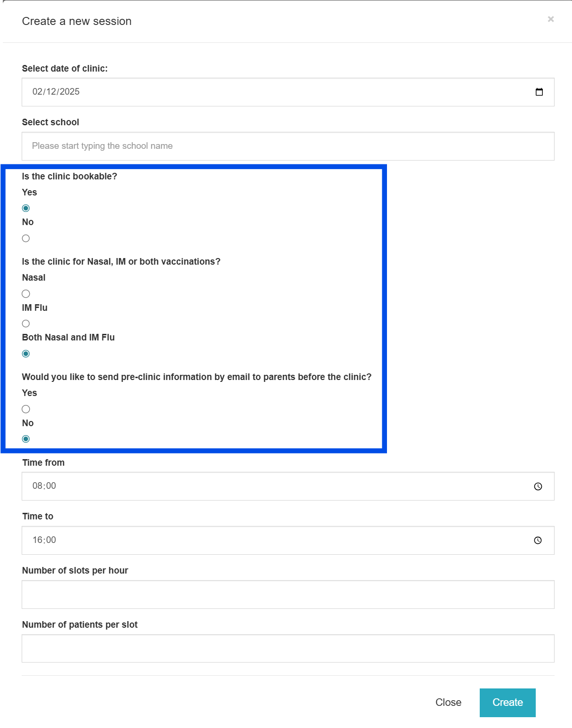Open the calendar picker for clinic date
This screenshot has height=728, width=572.
coord(539,92)
